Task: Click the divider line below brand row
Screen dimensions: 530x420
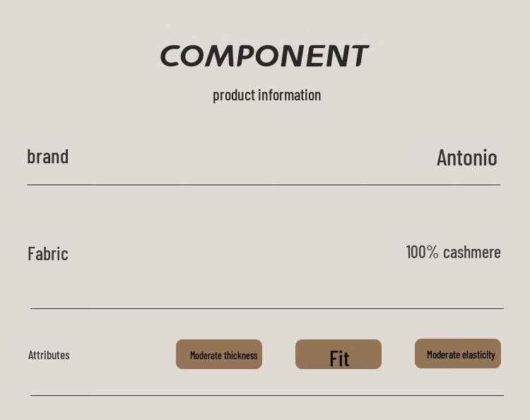Action: pos(263,185)
